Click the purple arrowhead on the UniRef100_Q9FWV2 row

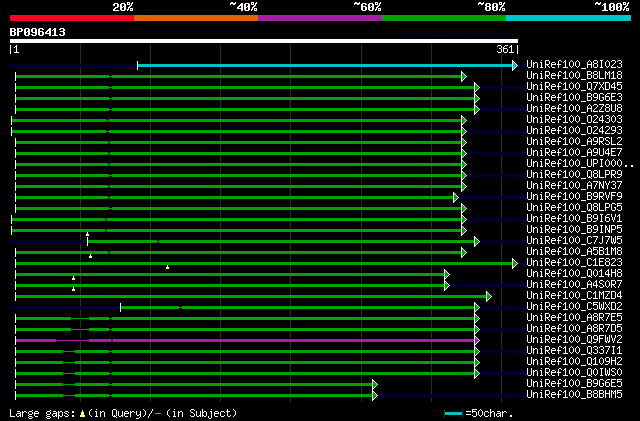pos(477,341)
